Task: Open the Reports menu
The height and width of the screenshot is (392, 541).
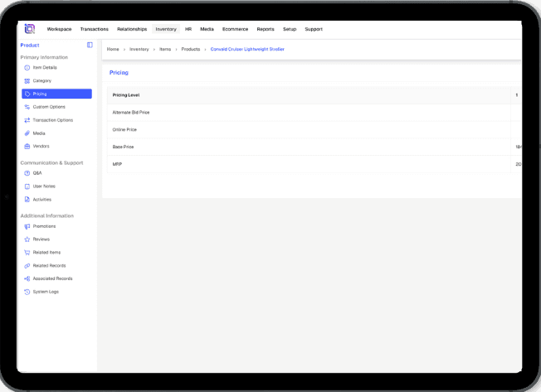Action: 266,29
